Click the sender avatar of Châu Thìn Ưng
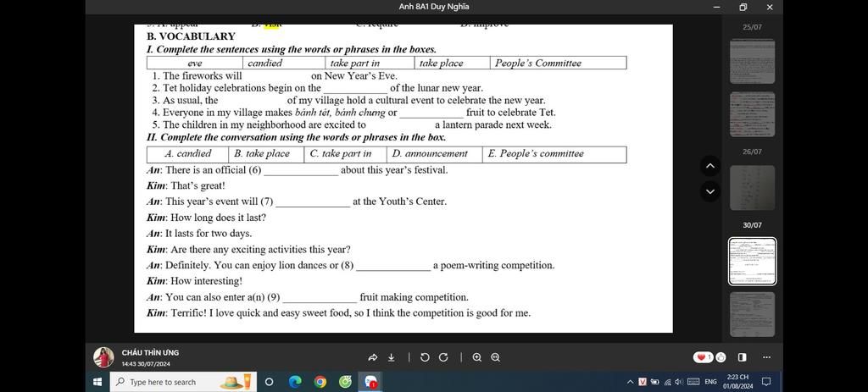 (103, 357)
